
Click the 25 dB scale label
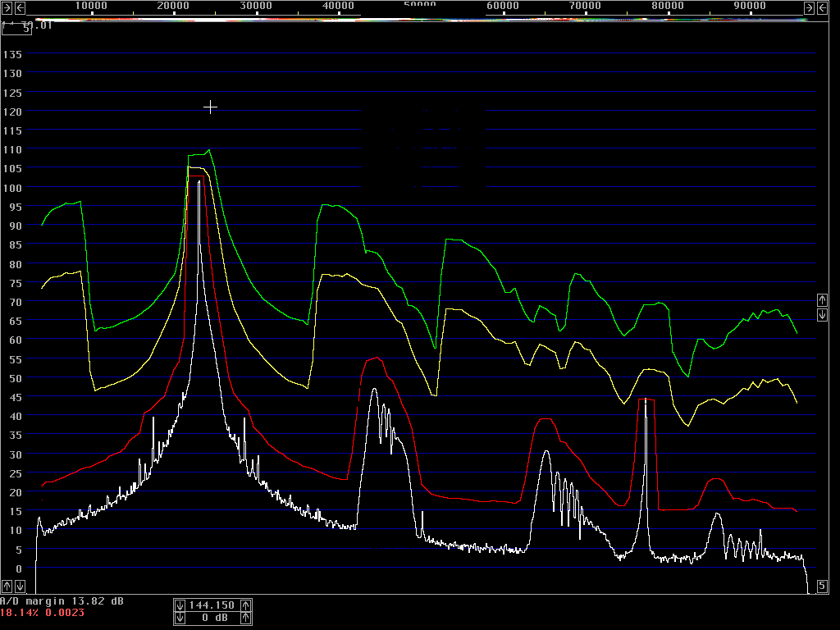16,473
